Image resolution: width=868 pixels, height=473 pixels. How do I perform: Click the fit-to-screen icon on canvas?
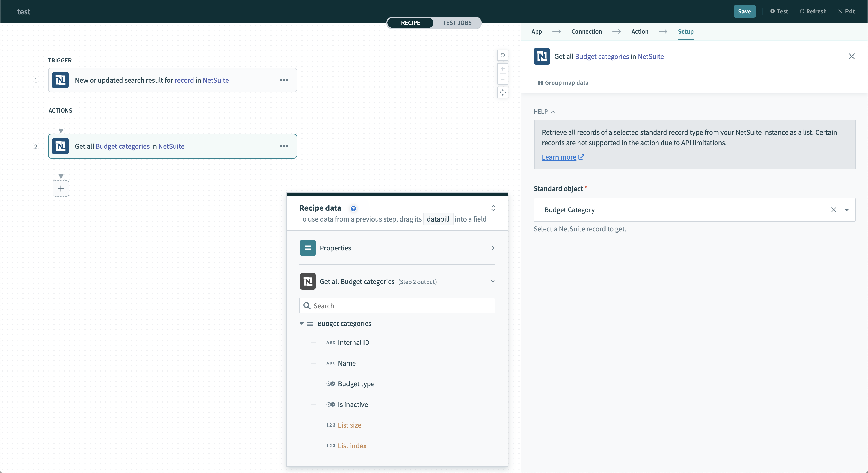click(502, 92)
